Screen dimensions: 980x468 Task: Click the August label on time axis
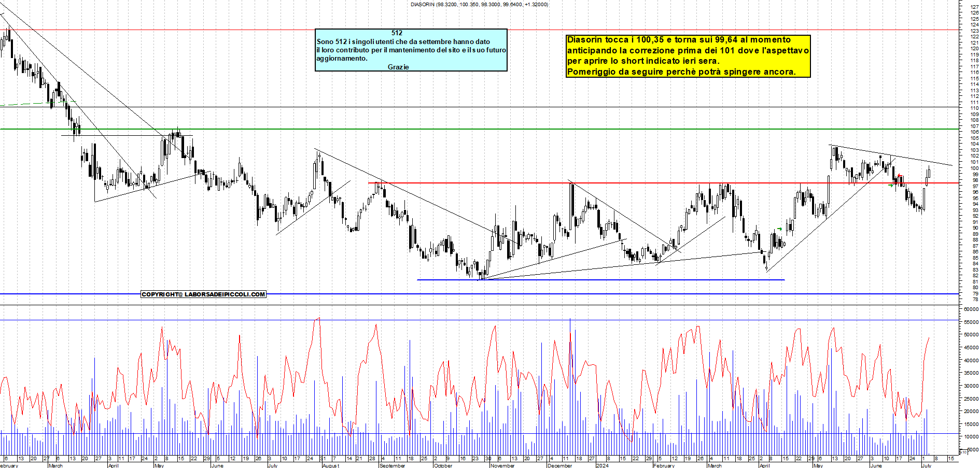click(x=331, y=465)
